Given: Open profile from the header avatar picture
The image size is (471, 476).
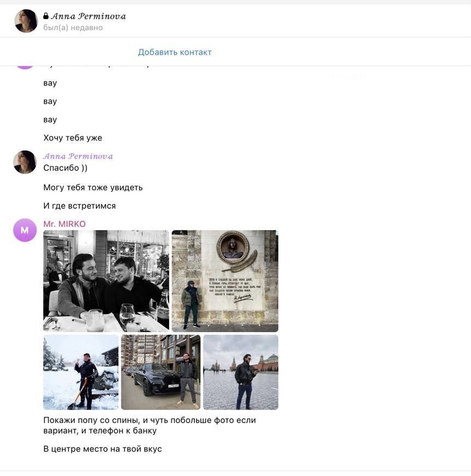Looking at the screenshot, I should click(x=26, y=21).
